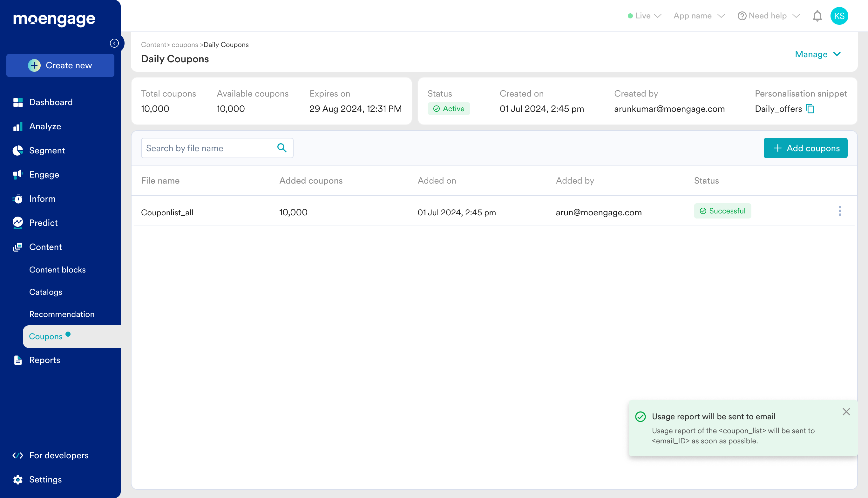868x498 pixels.
Task: Open the Live environment dropdown
Action: pos(644,16)
